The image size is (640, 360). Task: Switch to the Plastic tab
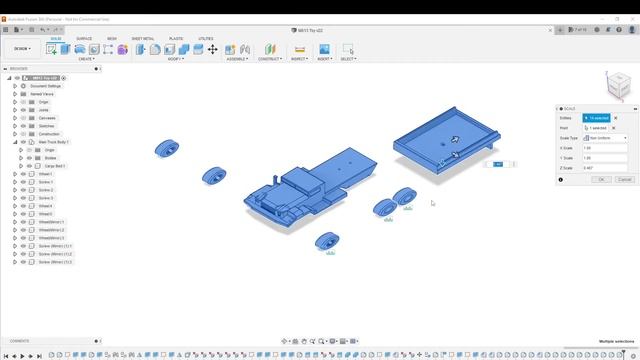tap(176, 38)
